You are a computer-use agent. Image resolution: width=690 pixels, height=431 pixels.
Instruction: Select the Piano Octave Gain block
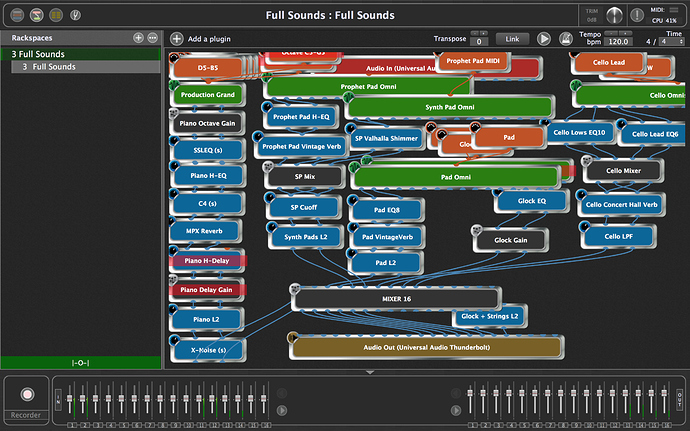point(207,123)
